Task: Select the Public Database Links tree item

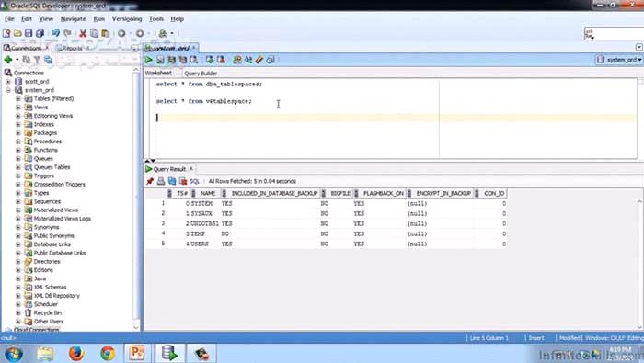Action: point(60,253)
